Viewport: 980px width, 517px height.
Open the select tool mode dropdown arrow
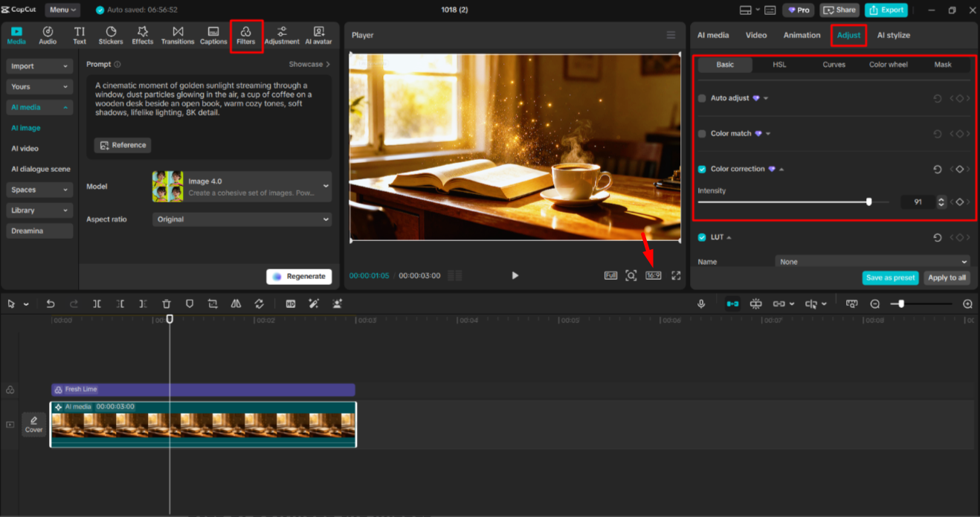pos(26,304)
